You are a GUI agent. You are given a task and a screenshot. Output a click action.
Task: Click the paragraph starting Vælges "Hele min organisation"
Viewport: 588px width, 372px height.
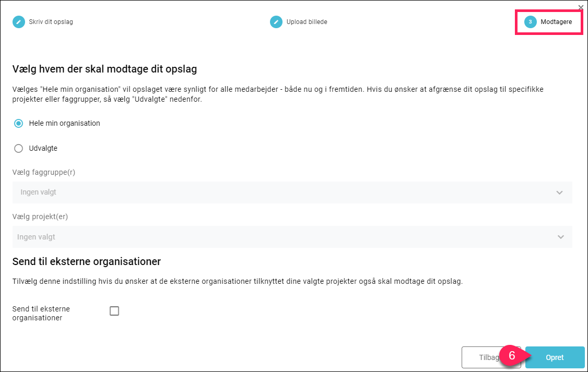(x=278, y=94)
